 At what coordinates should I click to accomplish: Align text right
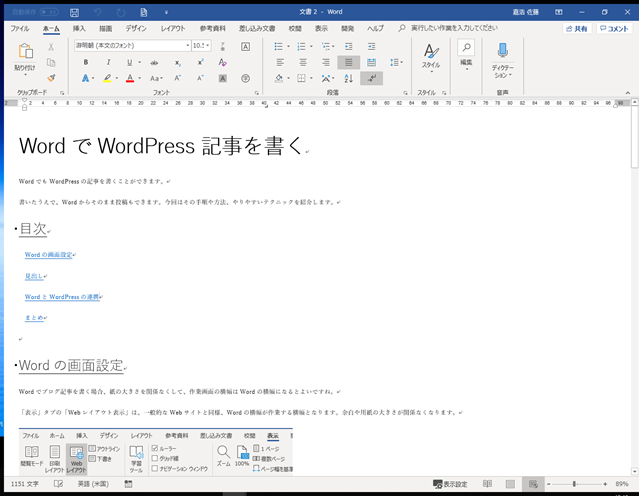click(326, 62)
